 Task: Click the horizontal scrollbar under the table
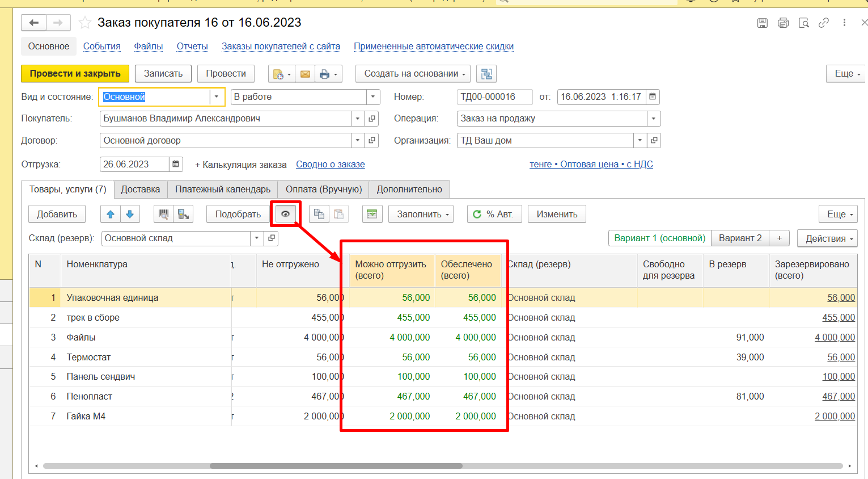click(x=336, y=466)
